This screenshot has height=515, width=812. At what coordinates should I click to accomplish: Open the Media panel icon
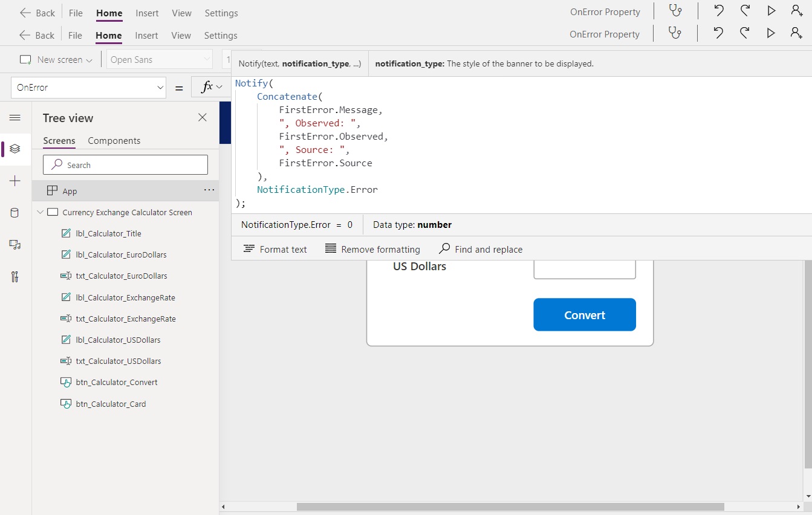[x=15, y=244]
